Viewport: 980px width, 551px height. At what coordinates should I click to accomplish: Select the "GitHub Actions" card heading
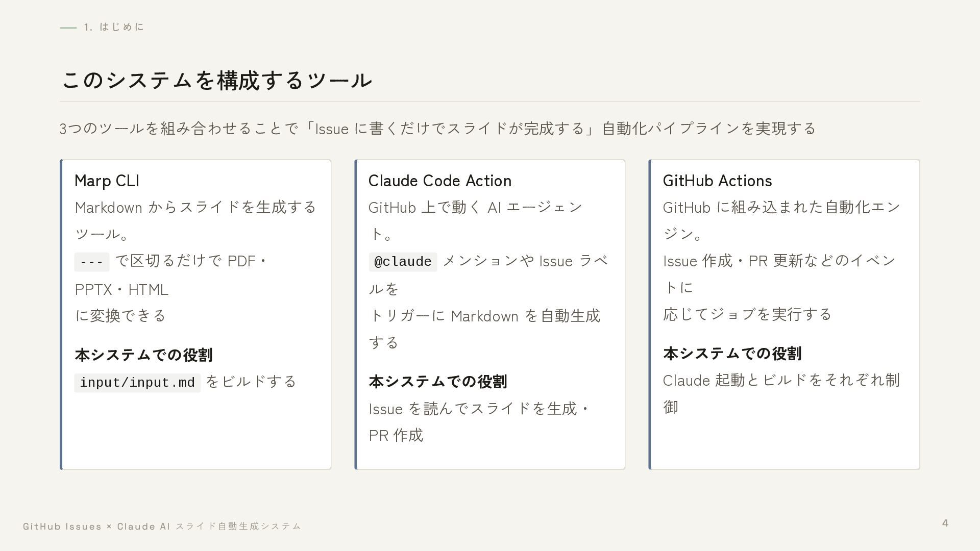click(x=717, y=181)
